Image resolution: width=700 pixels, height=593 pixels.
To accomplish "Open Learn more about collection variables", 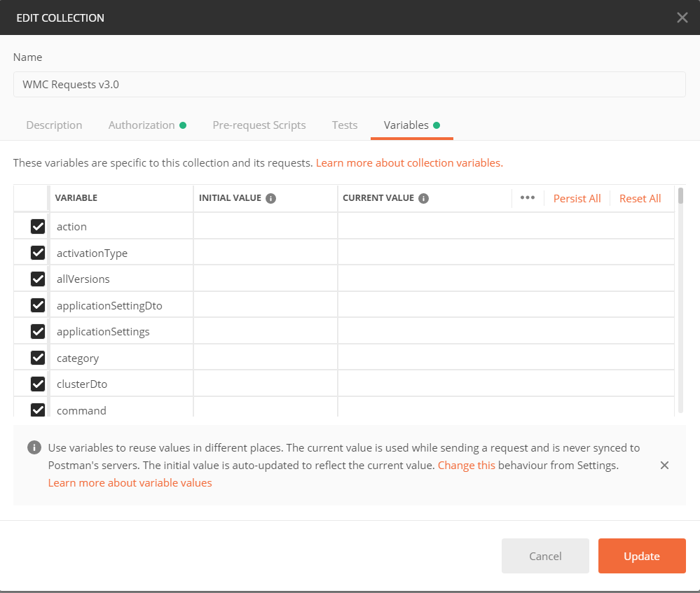I will click(409, 162).
